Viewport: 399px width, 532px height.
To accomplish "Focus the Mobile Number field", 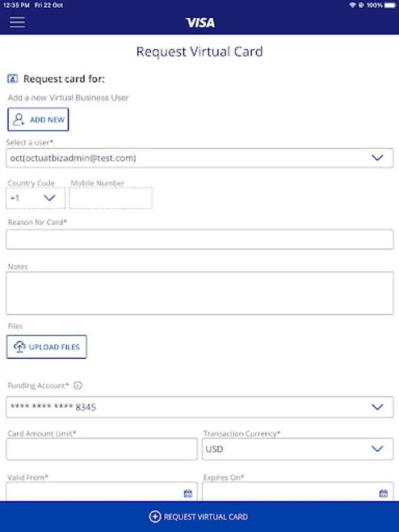I will [x=111, y=198].
